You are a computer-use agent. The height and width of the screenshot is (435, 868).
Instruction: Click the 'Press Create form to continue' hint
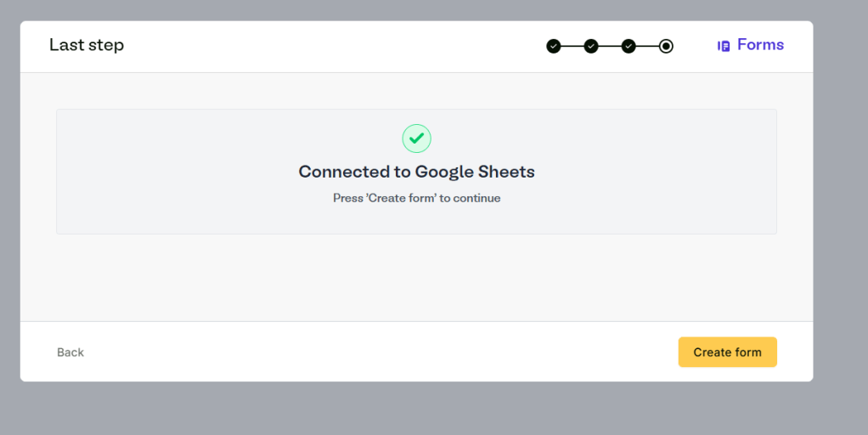pos(416,198)
